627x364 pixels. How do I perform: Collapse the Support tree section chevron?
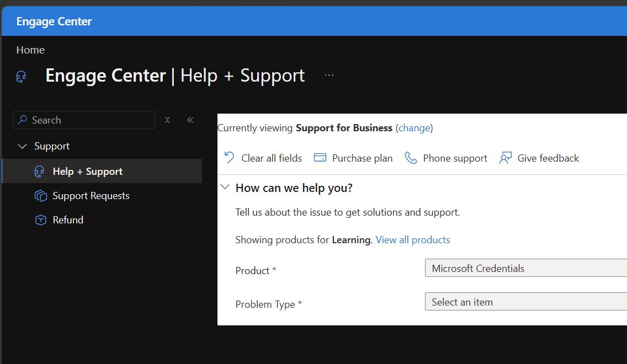[x=23, y=146]
